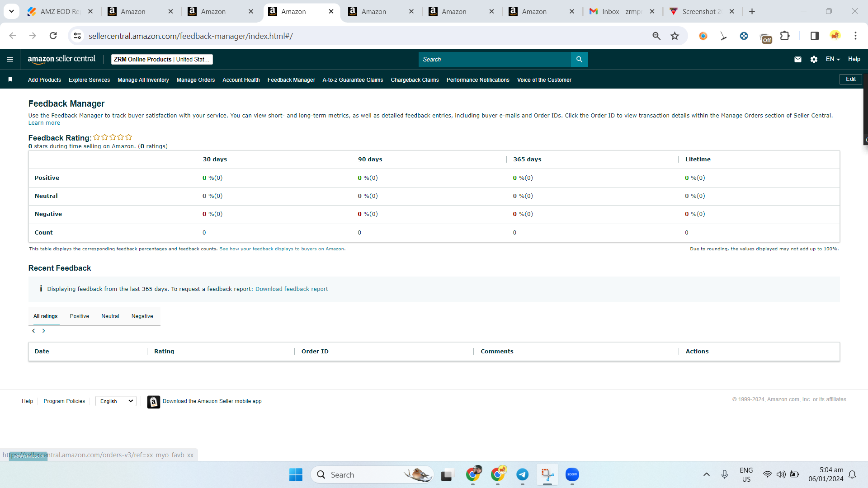Click the Edit favorites button
This screenshot has height=488, width=868.
pyautogui.click(x=851, y=79)
